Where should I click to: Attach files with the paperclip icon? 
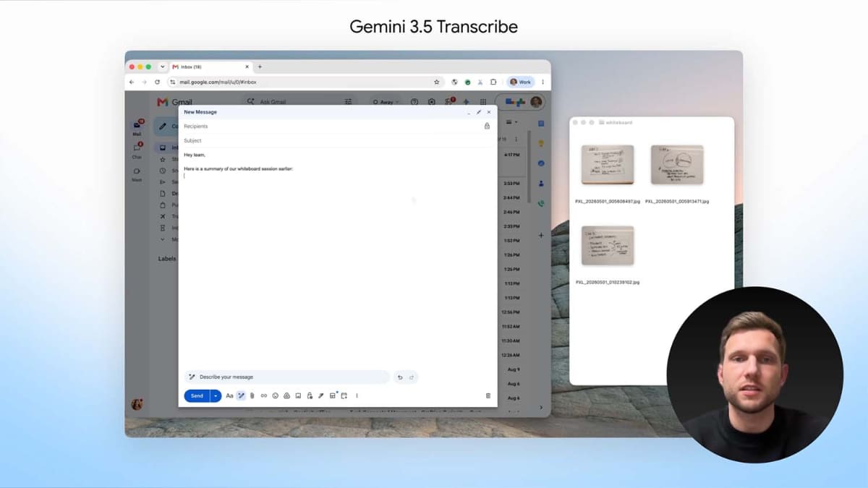coord(252,395)
